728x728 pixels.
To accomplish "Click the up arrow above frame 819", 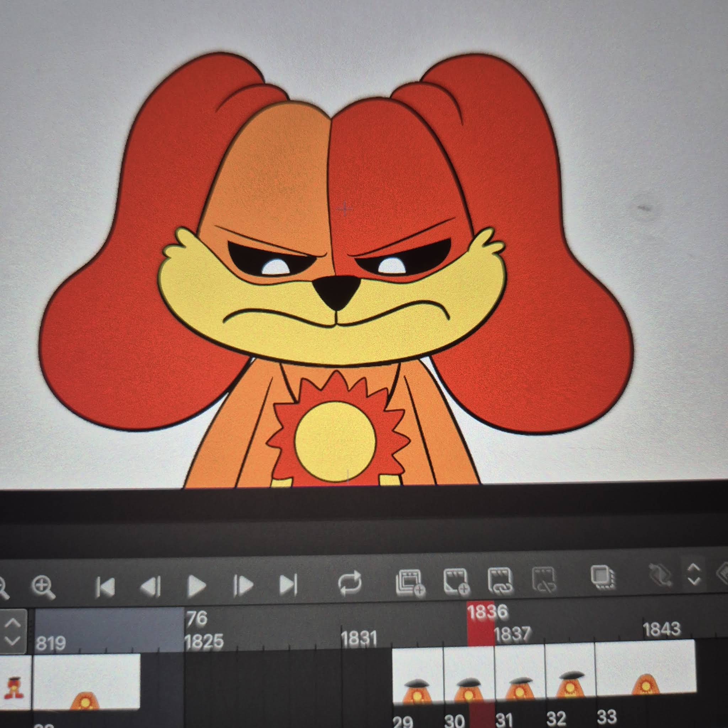I will (x=12, y=623).
